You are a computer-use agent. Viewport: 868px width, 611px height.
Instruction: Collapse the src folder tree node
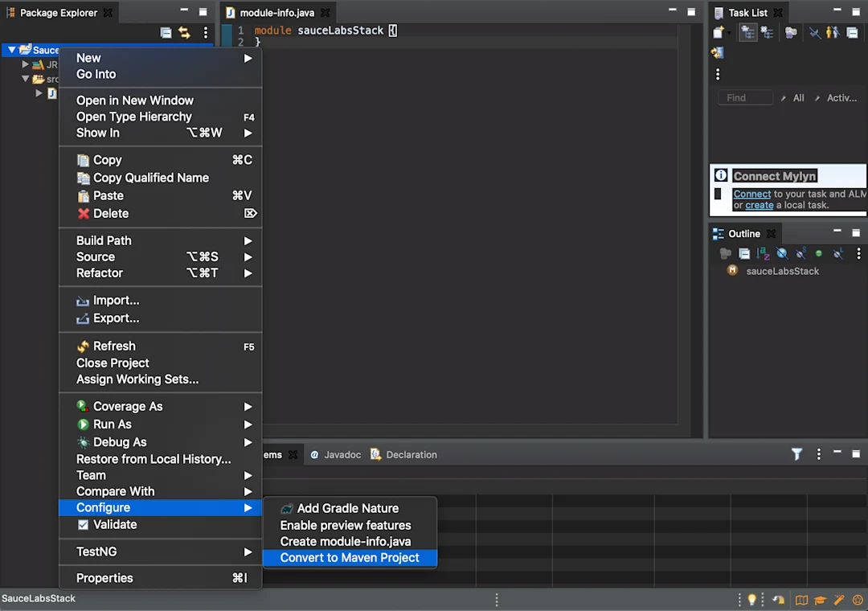click(x=25, y=79)
